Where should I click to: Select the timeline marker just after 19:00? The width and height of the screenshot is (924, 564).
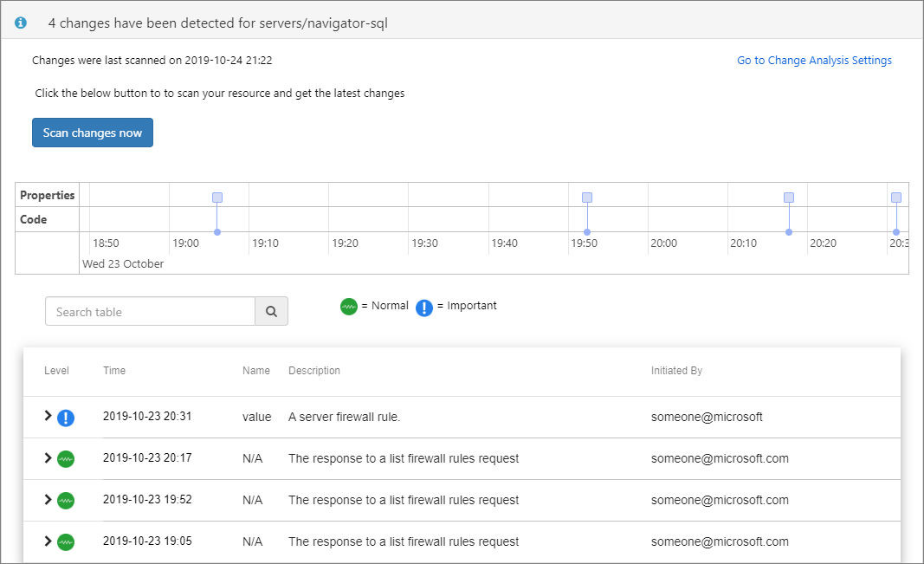tap(217, 198)
